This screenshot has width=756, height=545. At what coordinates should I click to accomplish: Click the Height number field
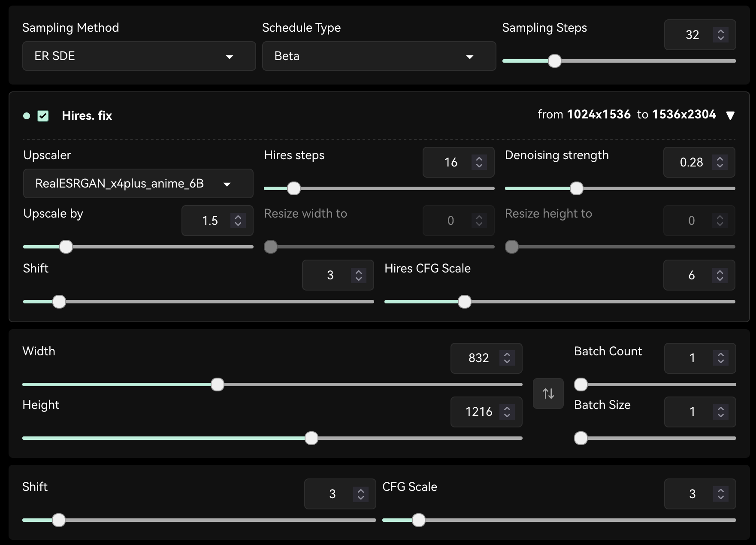(x=487, y=412)
